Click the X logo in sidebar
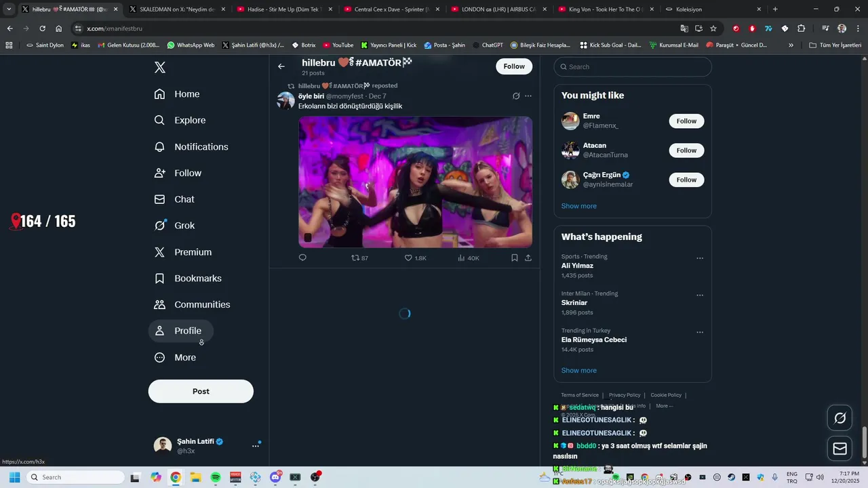This screenshot has width=868, height=488. pyautogui.click(x=160, y=67)
